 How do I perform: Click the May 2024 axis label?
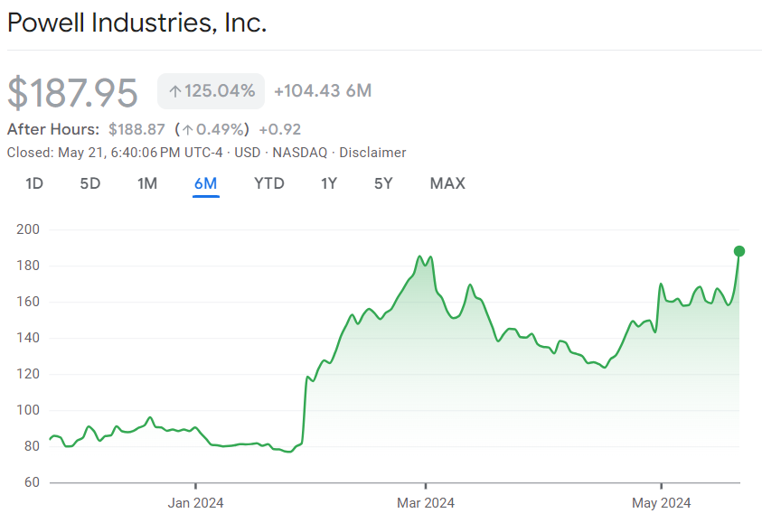tap(662, 503)
